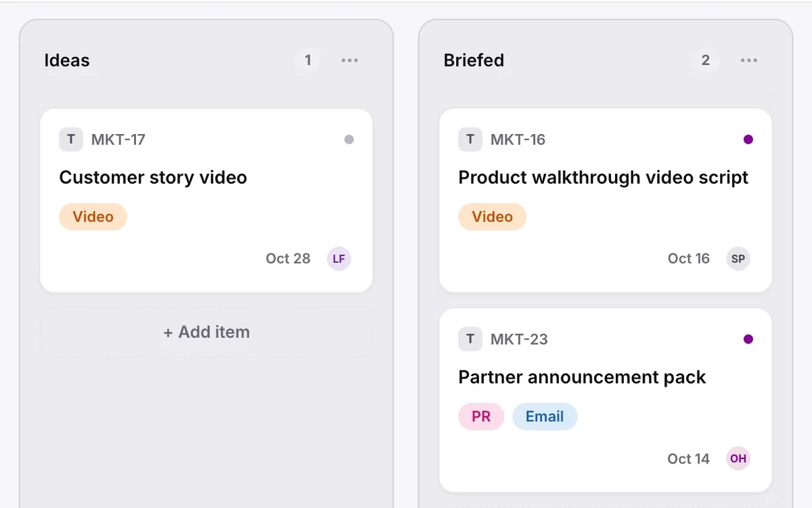This screenshot has height=508, width=812.
Task: Click the Video tag on Customer story video
Action: click(93, 217)
